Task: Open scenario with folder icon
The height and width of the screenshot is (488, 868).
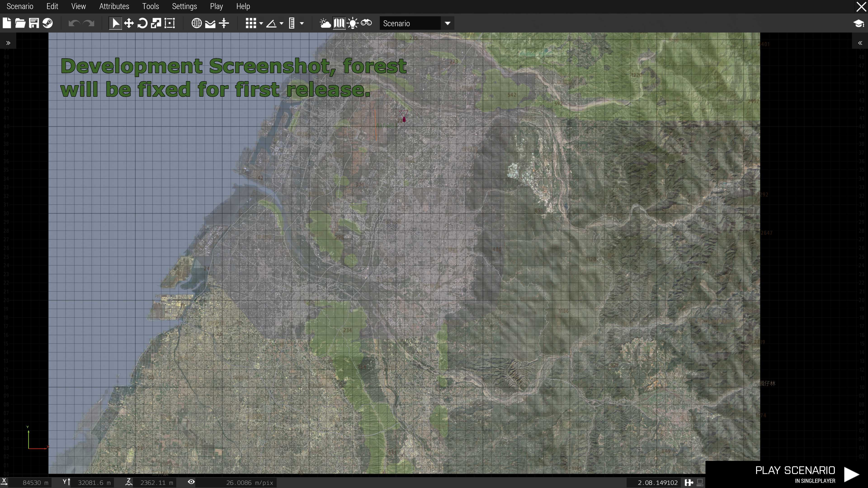Action: 20,23
